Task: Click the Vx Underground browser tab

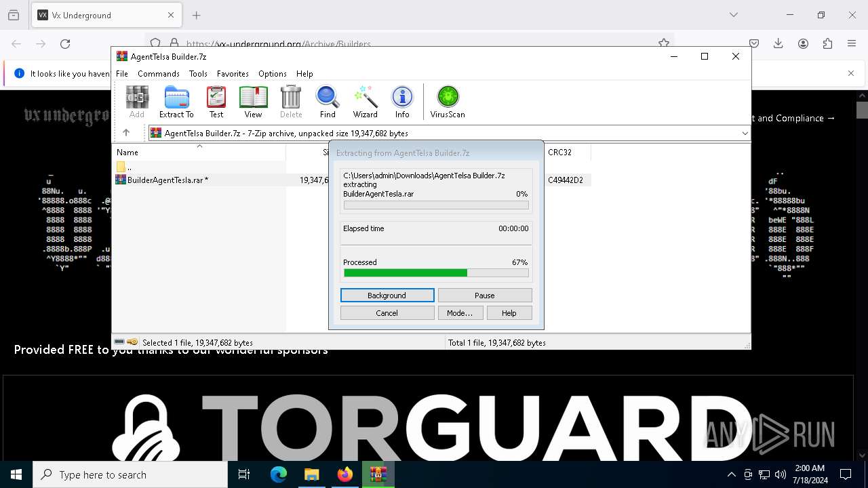Action: point(106,15)
